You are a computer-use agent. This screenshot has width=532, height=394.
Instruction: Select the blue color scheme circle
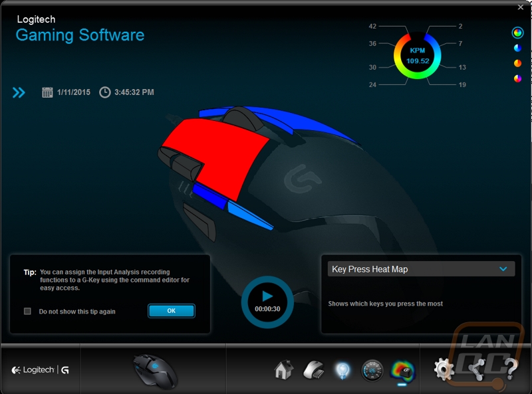[x=517, y=48]
